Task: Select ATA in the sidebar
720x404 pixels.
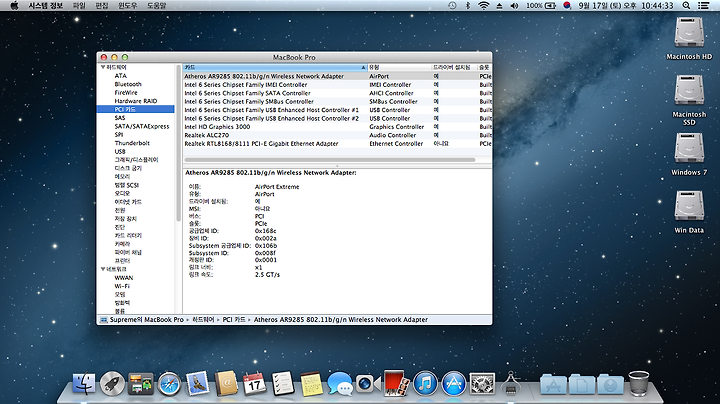Action: point(120,76)
